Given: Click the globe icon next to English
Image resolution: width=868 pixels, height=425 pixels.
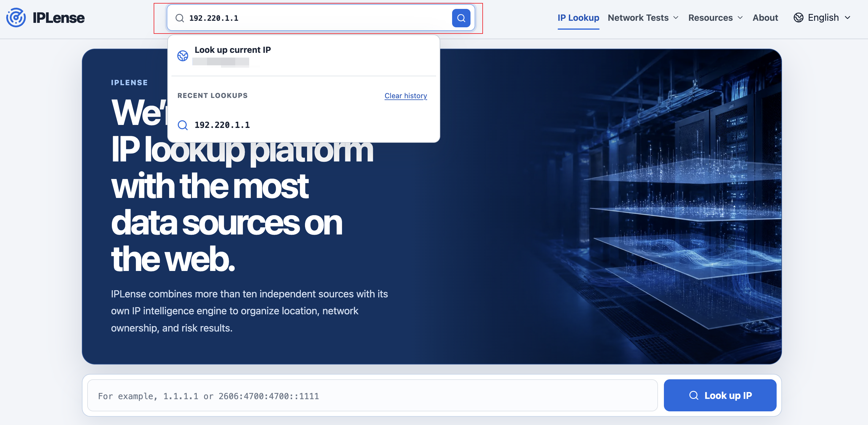Looking at the screenshot, I should (798, 18).
